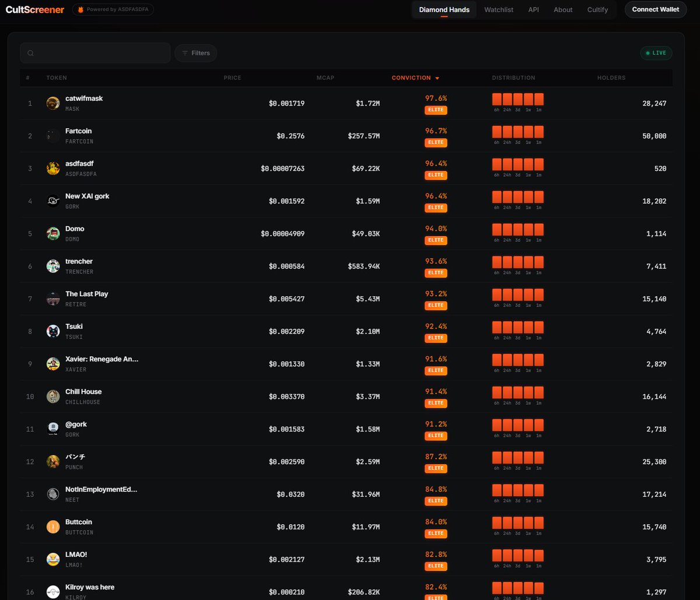Open the Powered by ASDFASDFA badge

113,9
